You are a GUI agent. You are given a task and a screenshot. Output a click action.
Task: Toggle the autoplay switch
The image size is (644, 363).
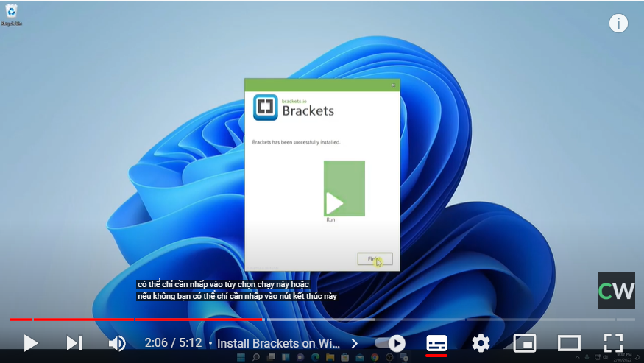click(x=391, y=343)
